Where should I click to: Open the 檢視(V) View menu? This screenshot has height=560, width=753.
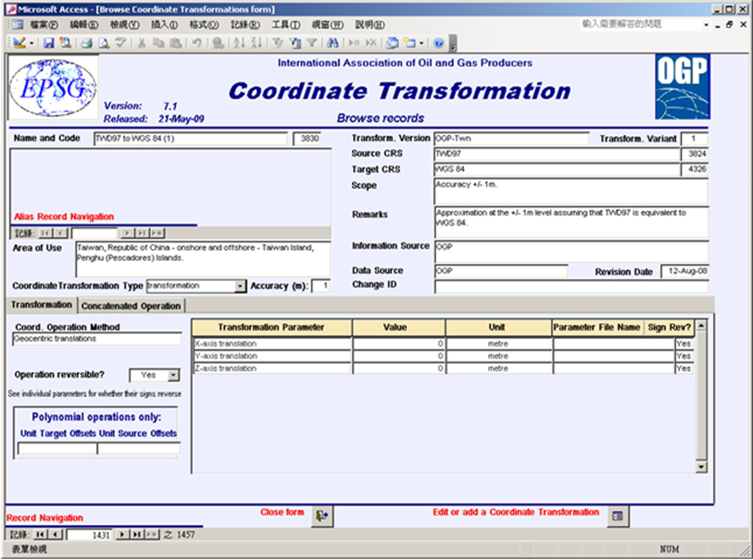(124, 24)
